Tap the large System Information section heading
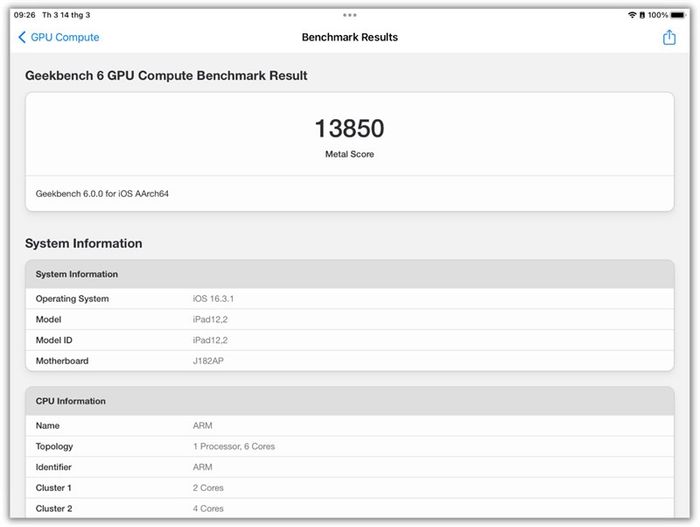The height and width of the screenshot is (527, 700). pos(83,243)
